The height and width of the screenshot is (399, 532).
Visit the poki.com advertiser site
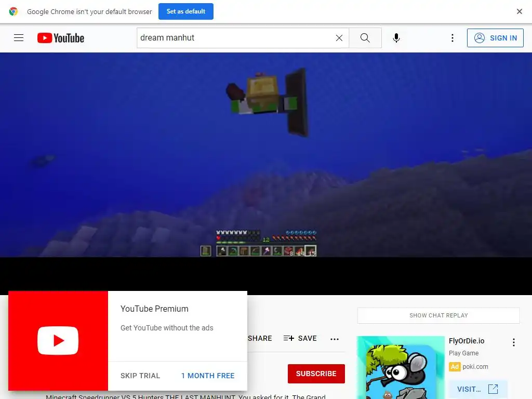click(478, 389)
